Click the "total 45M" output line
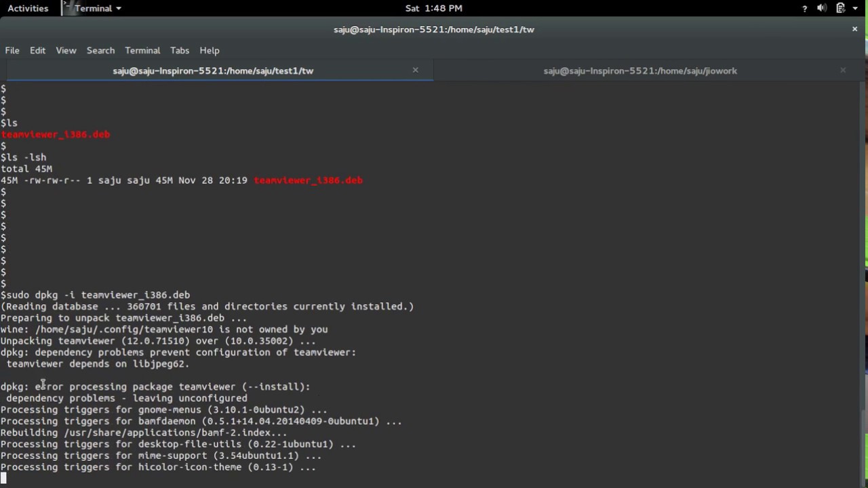Image resolution: width=868 pixels, height=488 pixels. [26, 169]
